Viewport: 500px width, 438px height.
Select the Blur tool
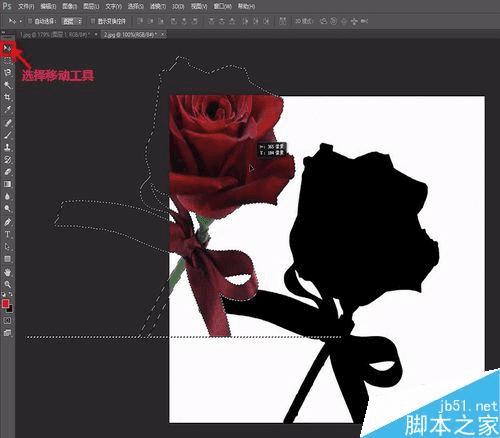pos(7,196)
